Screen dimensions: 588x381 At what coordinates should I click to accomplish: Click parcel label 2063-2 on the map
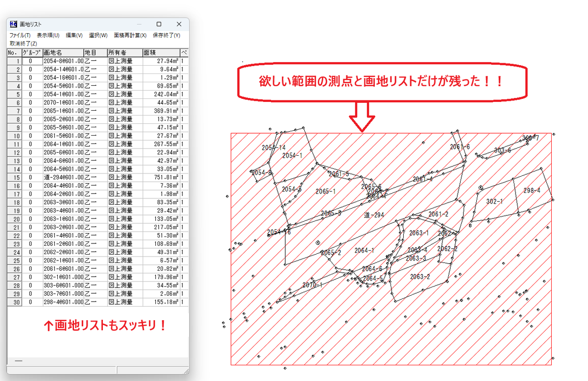[x=420, y=277]
